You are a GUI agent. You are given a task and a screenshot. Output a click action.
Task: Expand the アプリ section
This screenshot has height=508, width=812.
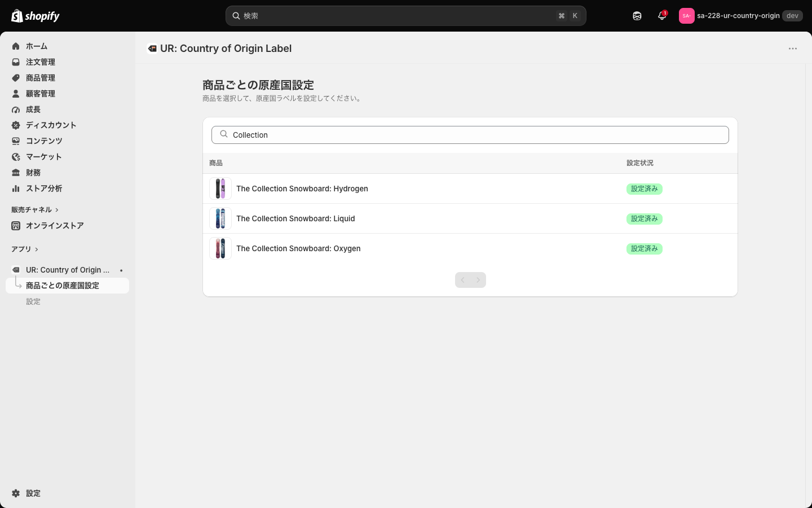pos(25,249)
